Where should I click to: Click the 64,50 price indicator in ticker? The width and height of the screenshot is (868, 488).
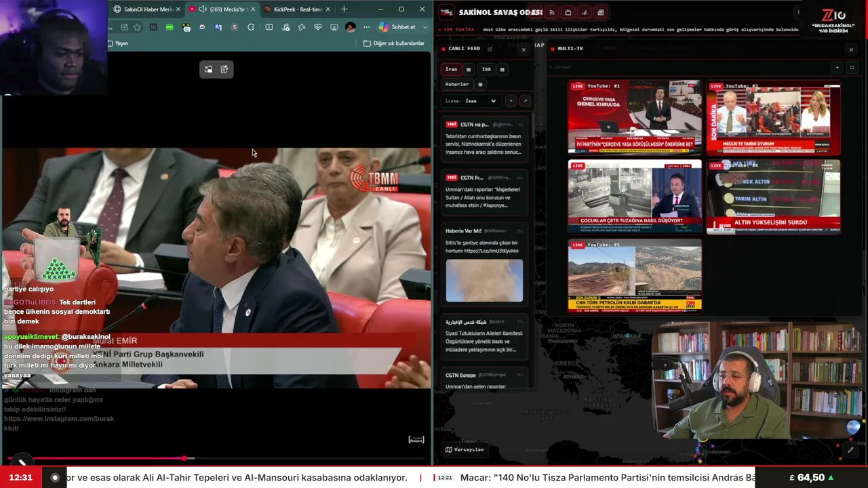[812, 478]
